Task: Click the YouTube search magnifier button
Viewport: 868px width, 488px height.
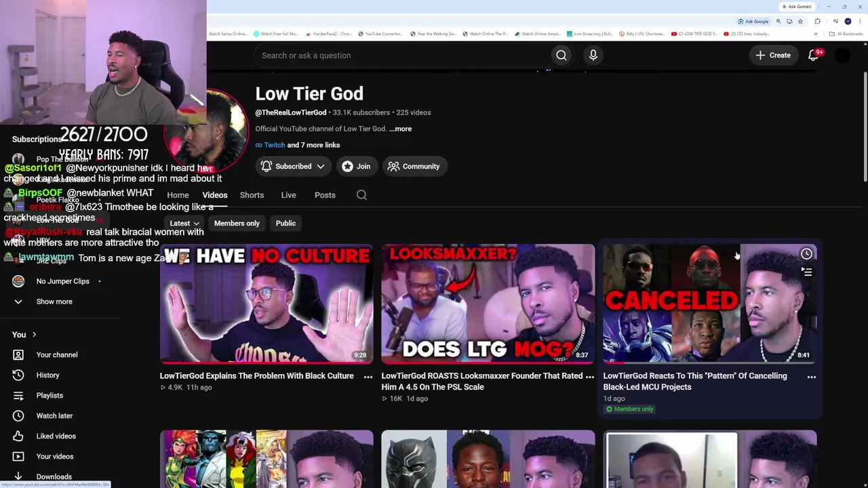Action: pyautogui.click(x=561, y=56)
